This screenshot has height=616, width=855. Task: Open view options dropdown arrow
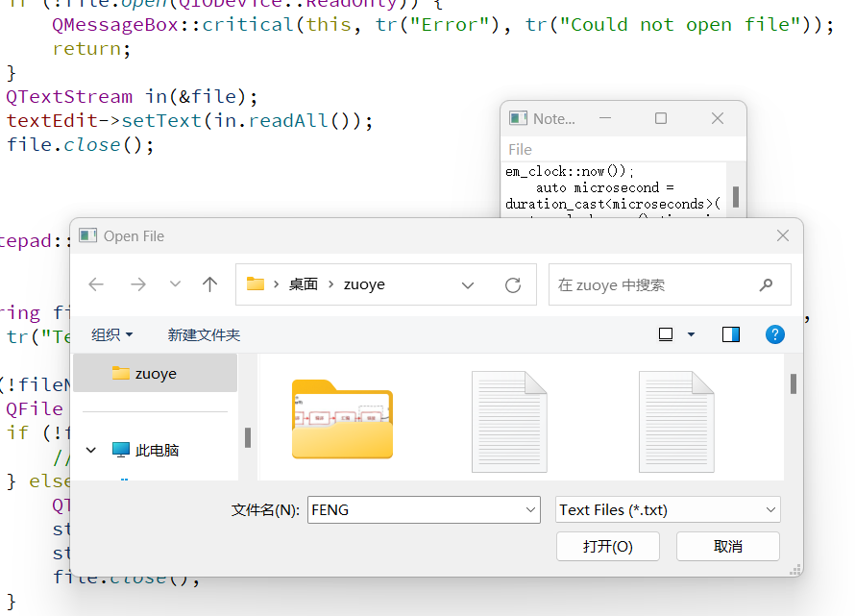point(691,334)
